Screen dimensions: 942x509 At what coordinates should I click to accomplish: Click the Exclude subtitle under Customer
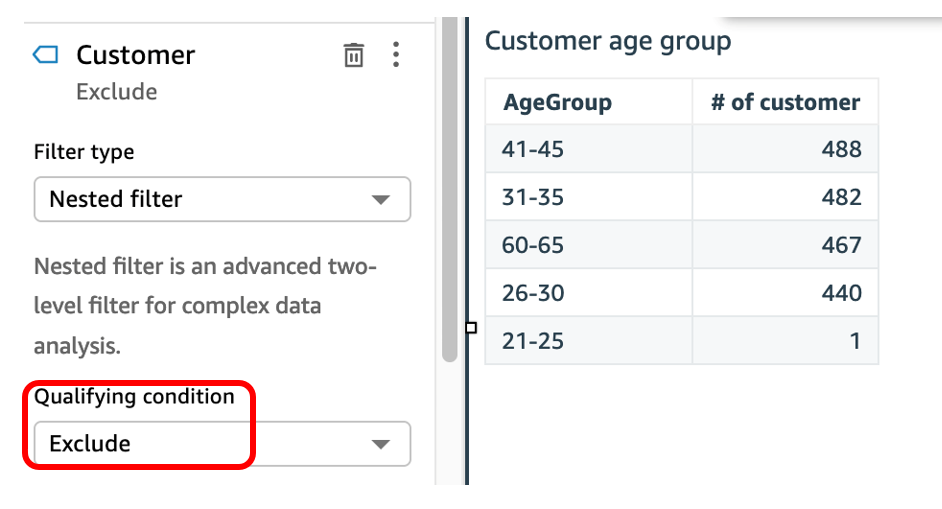tap(117, 92)
